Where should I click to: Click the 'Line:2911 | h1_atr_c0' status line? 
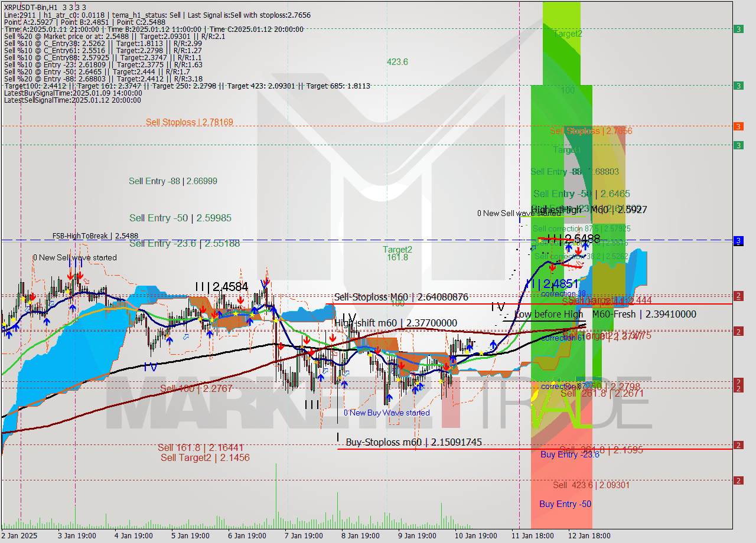click(x=157, y=15)
